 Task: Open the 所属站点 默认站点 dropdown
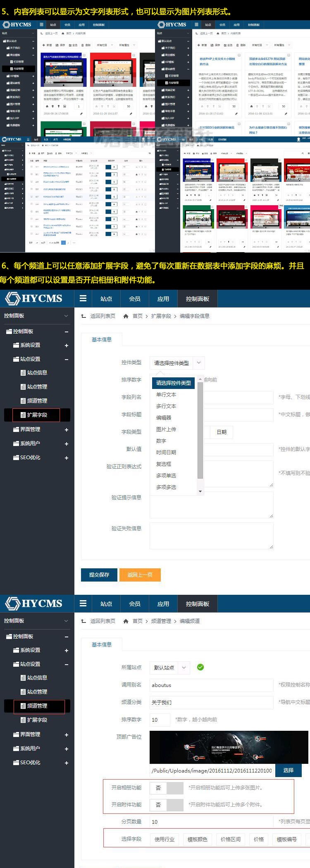[x=169, y=668]
